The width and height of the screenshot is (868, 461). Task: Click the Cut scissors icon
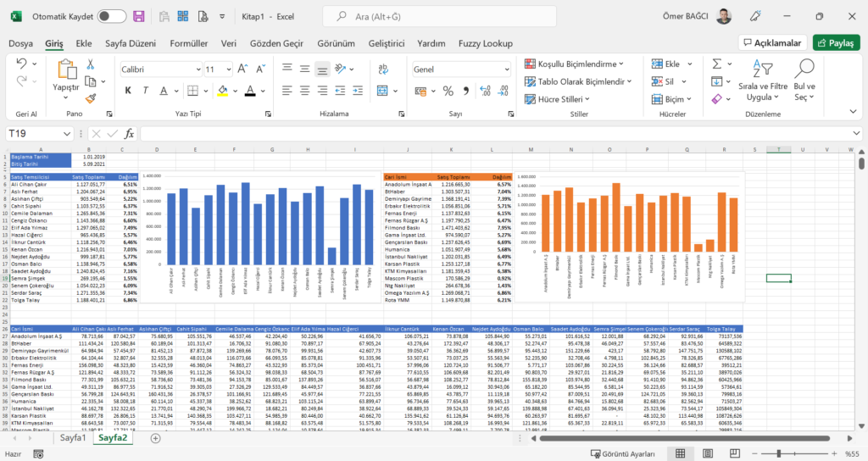tap(91, 64)
